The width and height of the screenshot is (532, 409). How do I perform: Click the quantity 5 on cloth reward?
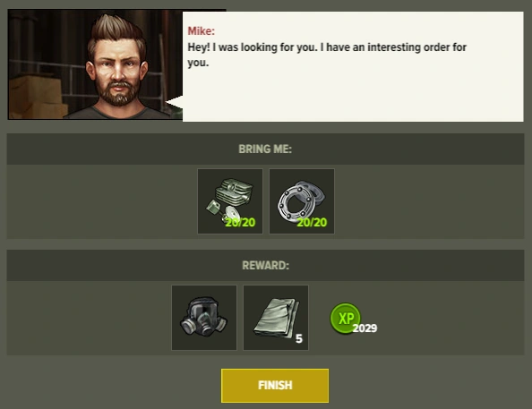tap(299, 338)
